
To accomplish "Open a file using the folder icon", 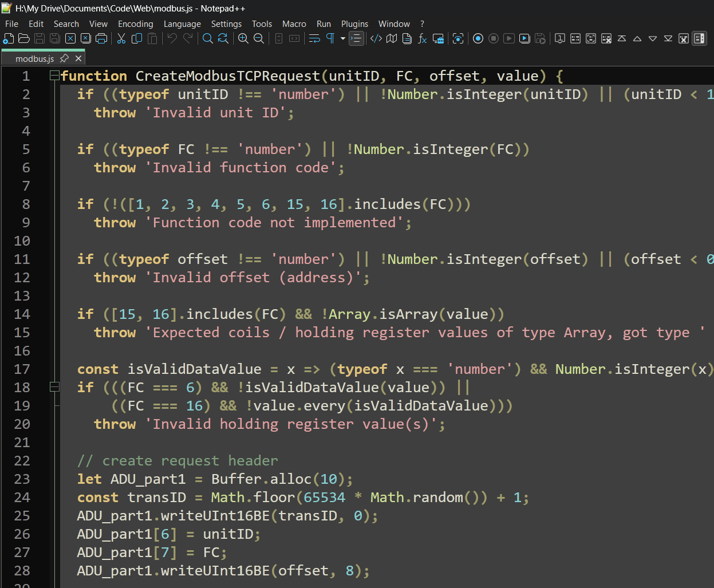I will (x=24, y=38).
